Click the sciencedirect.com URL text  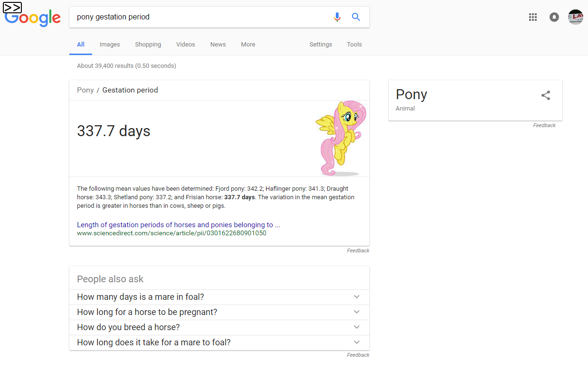coord(171,233)
